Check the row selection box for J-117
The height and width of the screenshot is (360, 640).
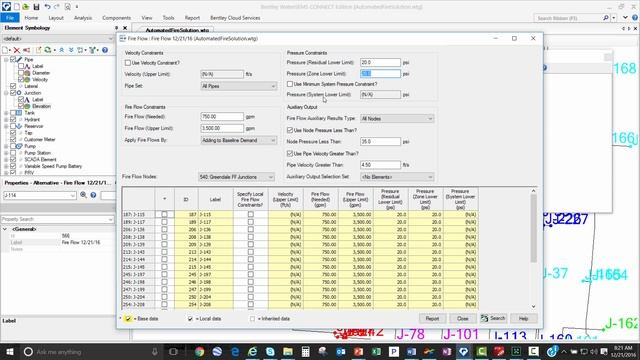(164, 222)
